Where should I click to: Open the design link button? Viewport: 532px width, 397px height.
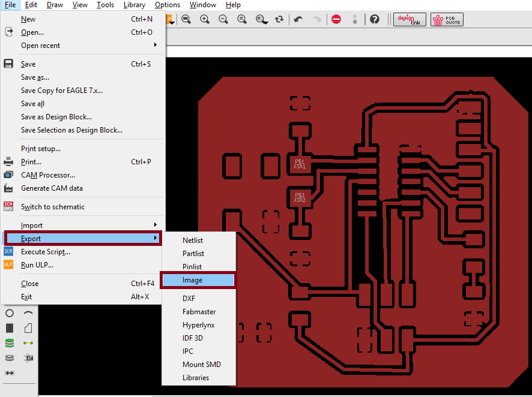pyautogui.click(x=410, y=20)
